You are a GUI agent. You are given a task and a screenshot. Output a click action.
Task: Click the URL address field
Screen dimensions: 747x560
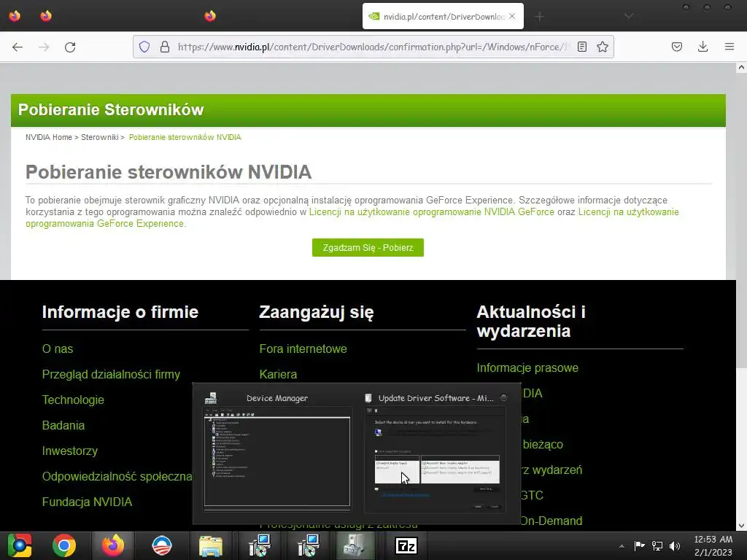click(x=371, y=47)
